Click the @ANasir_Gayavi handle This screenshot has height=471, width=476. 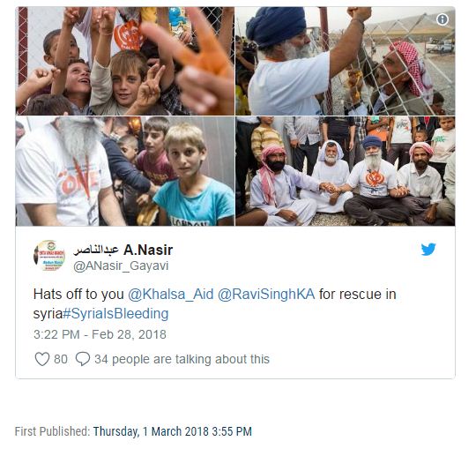point(121,265)
